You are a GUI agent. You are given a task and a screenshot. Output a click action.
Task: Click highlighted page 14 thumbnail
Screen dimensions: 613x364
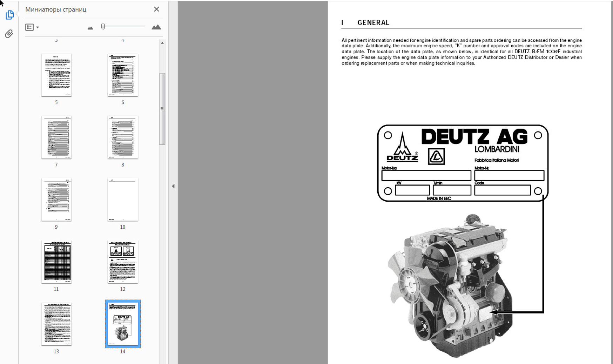click(123, 324)
